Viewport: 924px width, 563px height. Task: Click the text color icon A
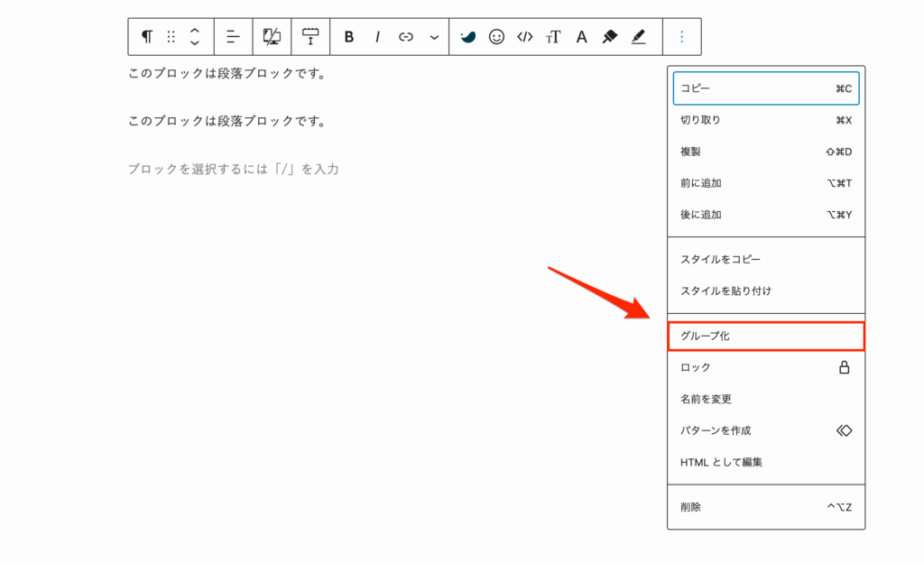[581, 37]
